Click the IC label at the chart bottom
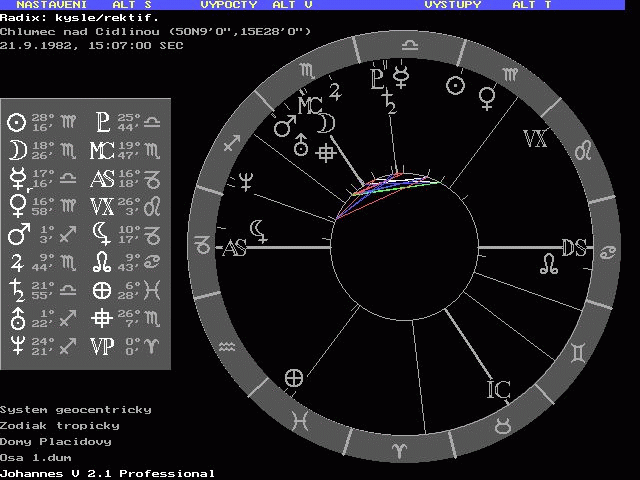This screenshot has width=640, height=480. [498, 389]
